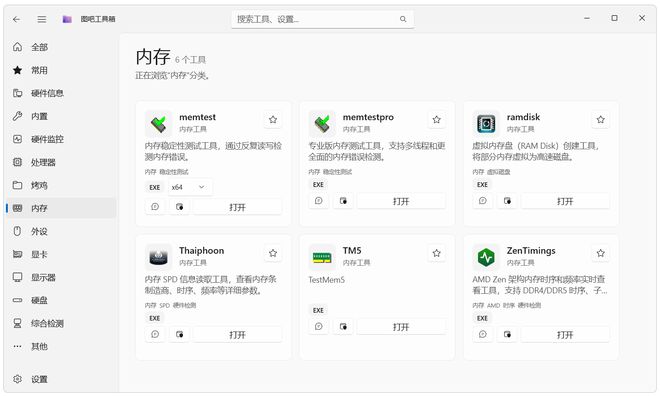This screenshot has height=396, width=660.
Task: Open the 综合检测 category
Action: tap(61, 324)
